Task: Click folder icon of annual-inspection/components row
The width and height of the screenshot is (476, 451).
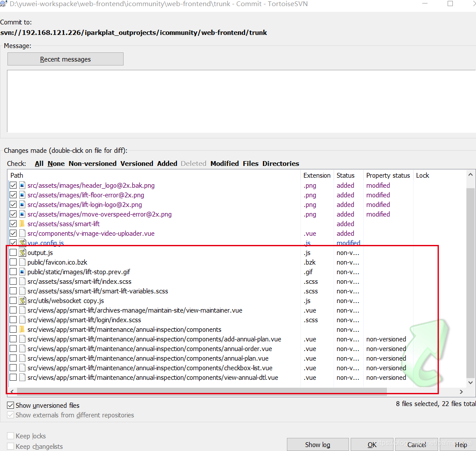Action: (x=22, y=330)
